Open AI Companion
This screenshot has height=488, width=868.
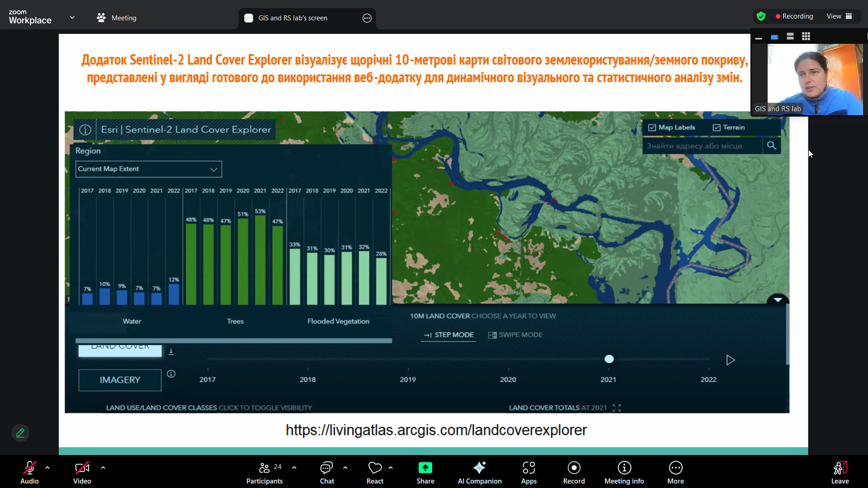point(479,468)
